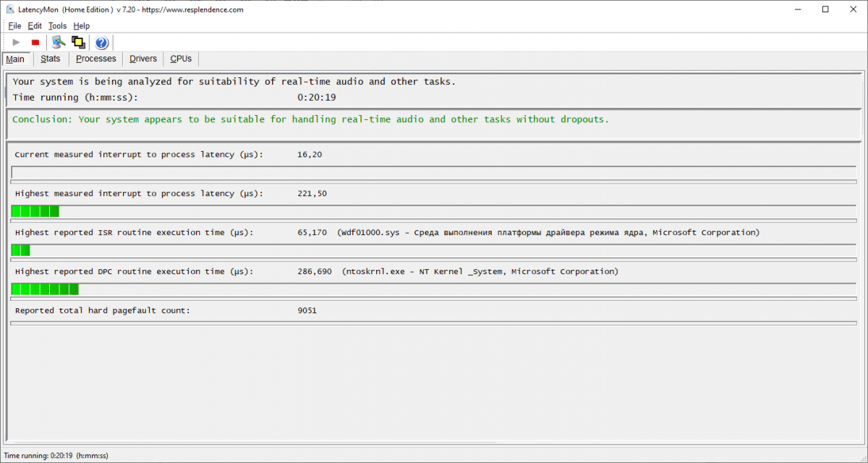The height and width of the screenshot is (463, 868).
Task: Open the Tools menu
Action: [57, 26]
